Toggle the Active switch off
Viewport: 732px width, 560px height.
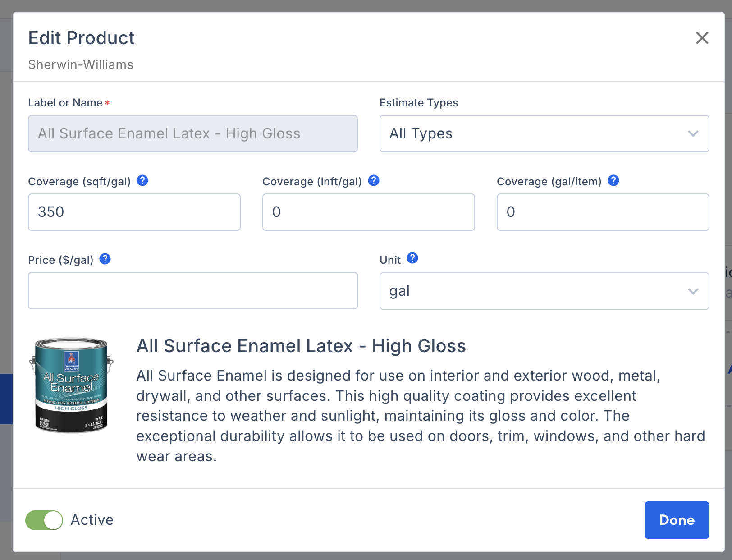coord(44,520)
